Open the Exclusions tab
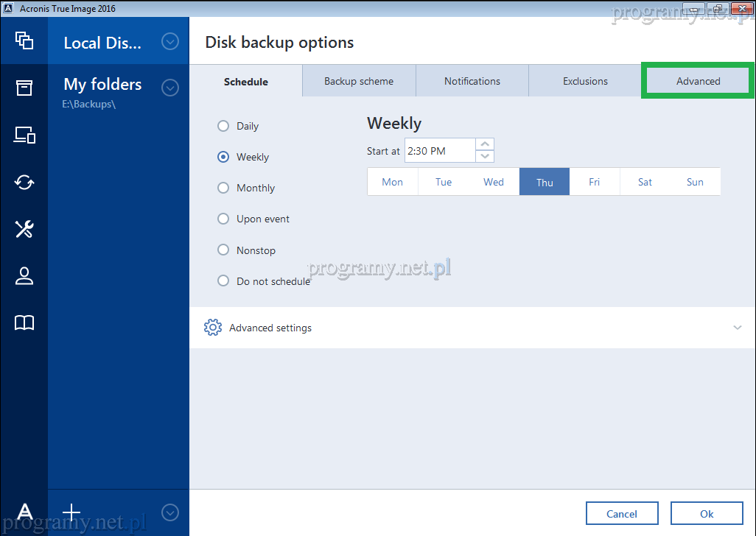The width and height of the screenshot is (756, 536). 585,81
